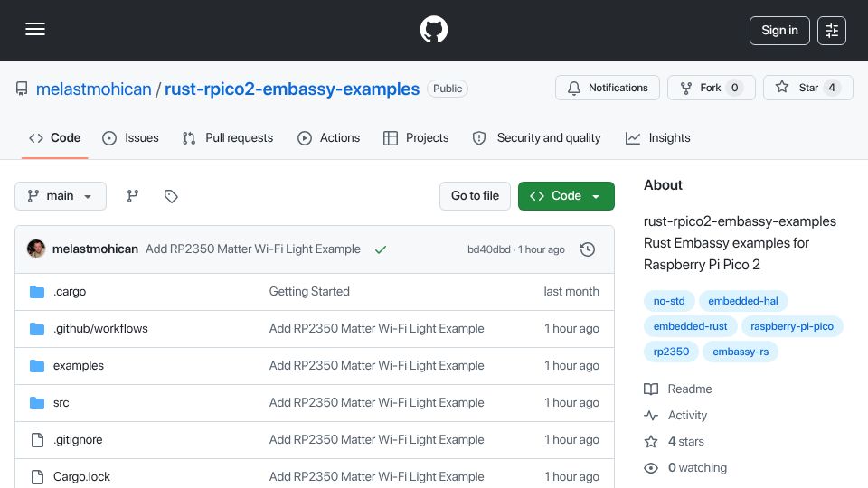Screen dimensions: 868x488
Task: Open the Insights tab
Action: (x=657, y=137)
